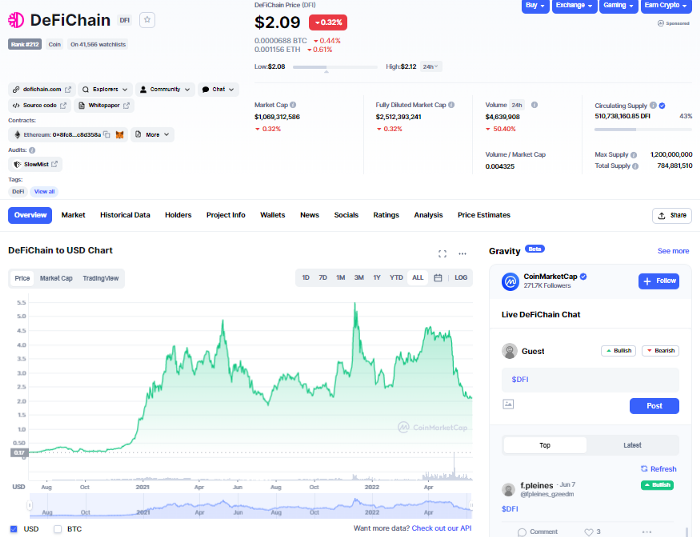Switch chart to TradingView
This screenshot has height=537, width=700.
tap(101, 279)
